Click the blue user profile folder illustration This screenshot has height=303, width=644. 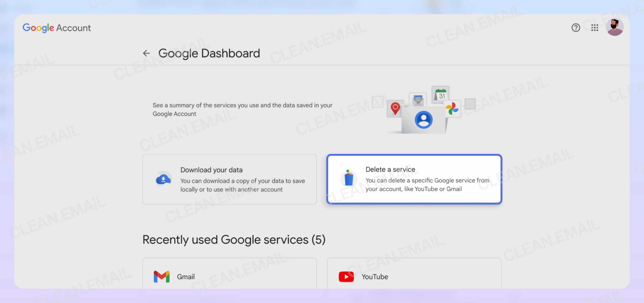[x=424, y=120]
